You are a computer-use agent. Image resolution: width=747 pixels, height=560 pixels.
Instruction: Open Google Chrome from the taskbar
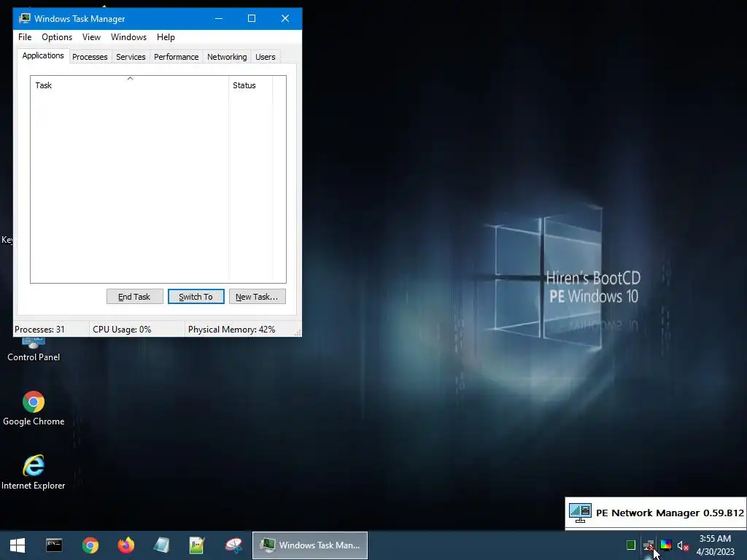pos(90,545)
